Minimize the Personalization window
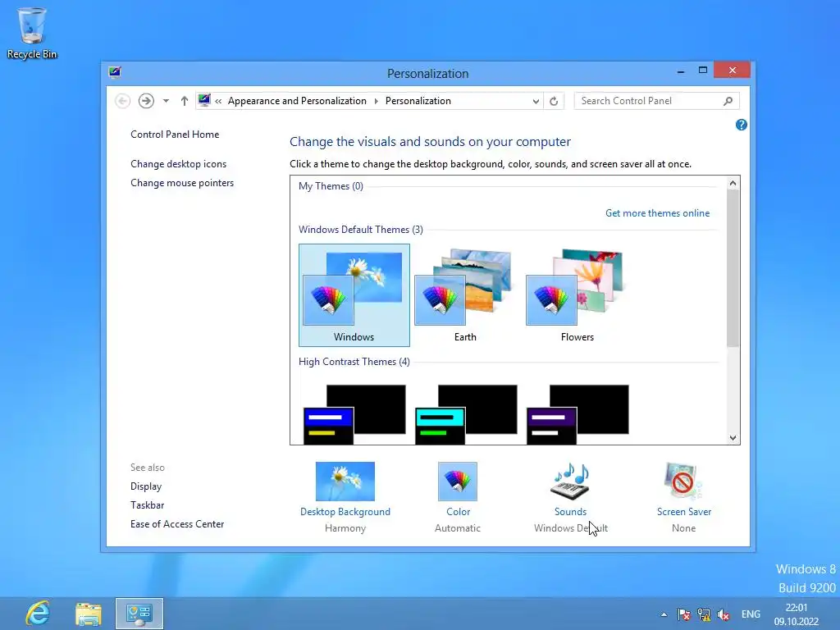The height and width of the screenshot is (630, 840). 681,71
